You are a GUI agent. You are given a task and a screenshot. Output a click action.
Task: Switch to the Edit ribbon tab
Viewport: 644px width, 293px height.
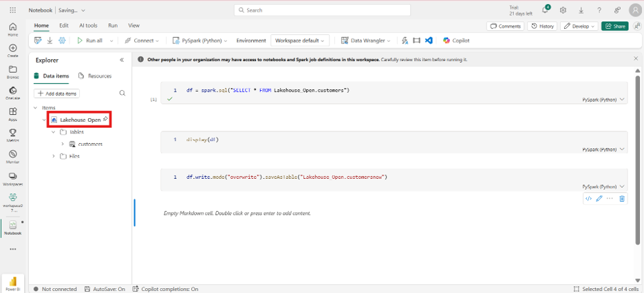click(x=64, y=25)
